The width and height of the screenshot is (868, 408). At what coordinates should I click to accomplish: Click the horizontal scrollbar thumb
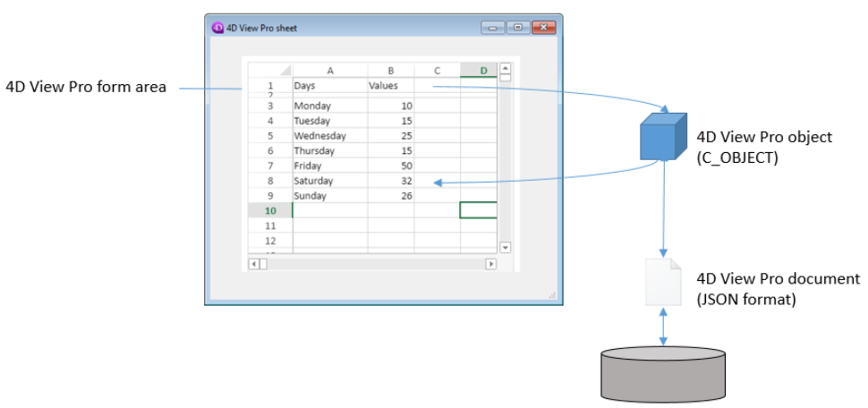pos(263,264)
